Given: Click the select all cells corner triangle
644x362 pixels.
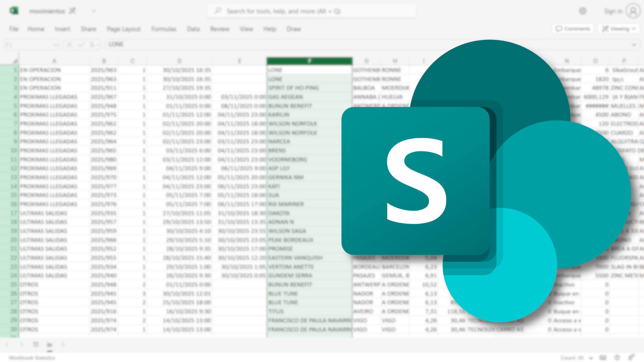Looking at the screenshot, I should (15, 61).
